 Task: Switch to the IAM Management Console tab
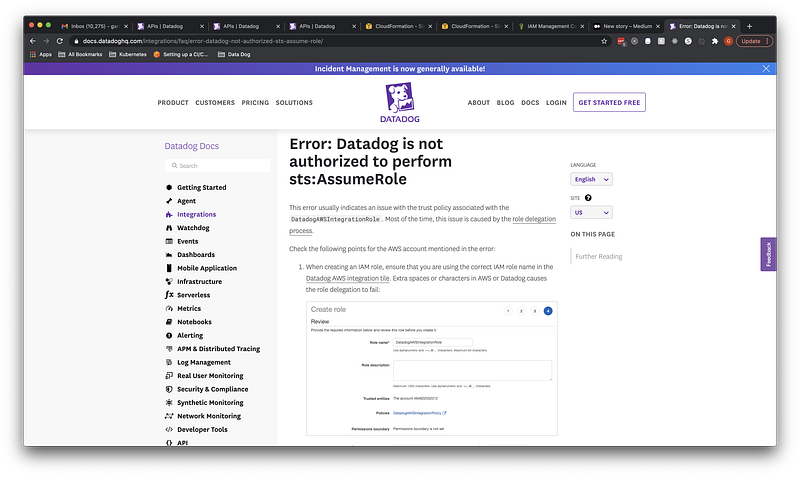pos(550,26)
